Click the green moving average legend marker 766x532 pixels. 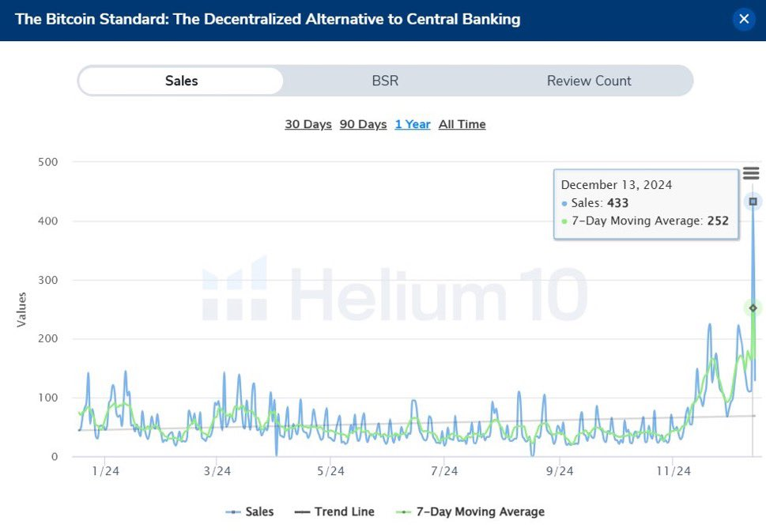[x=403, y=512]
